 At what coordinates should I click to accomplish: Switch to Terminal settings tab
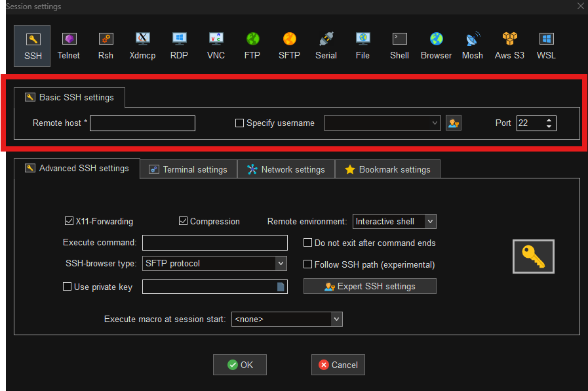pos(188,170)
